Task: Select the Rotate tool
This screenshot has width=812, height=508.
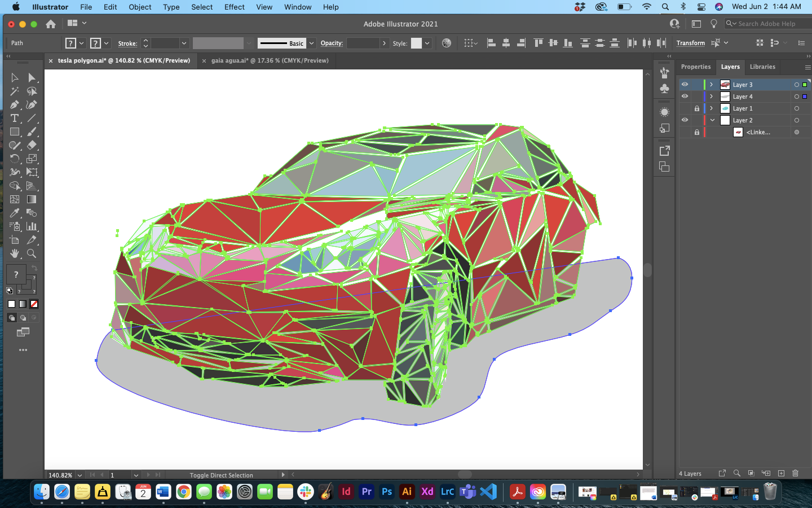Action: pos(15,159)
